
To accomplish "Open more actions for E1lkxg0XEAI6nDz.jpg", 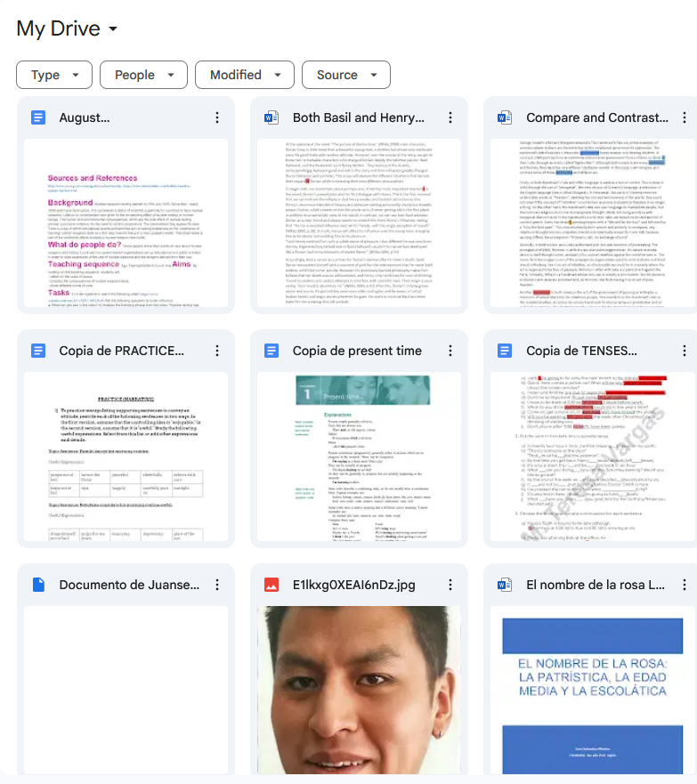I will click(450, 585).
